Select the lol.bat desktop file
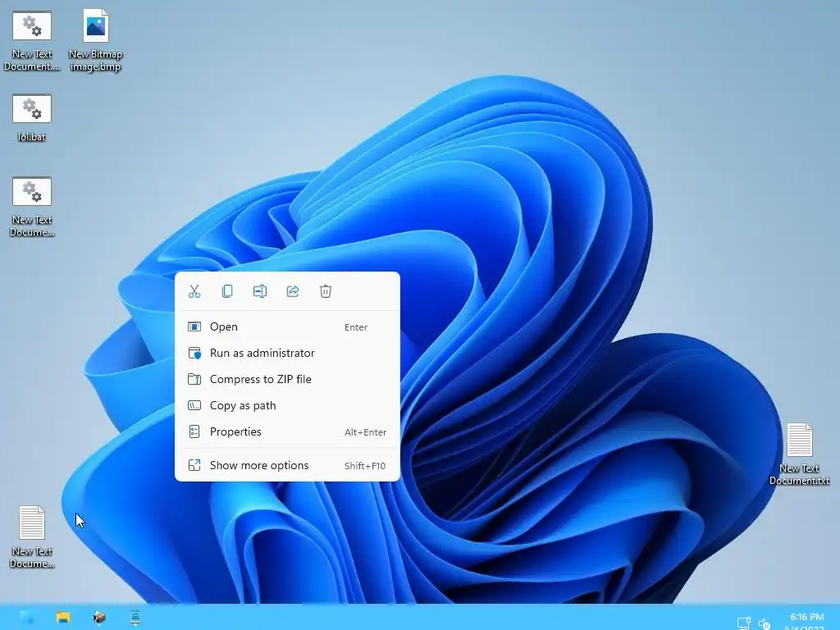 pos(32,118)
